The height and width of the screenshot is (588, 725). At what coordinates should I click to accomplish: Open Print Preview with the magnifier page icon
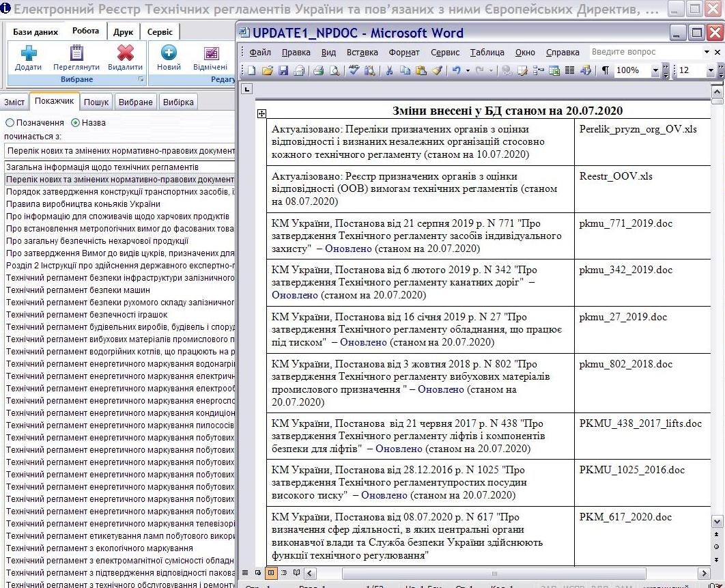pos(334,70)
